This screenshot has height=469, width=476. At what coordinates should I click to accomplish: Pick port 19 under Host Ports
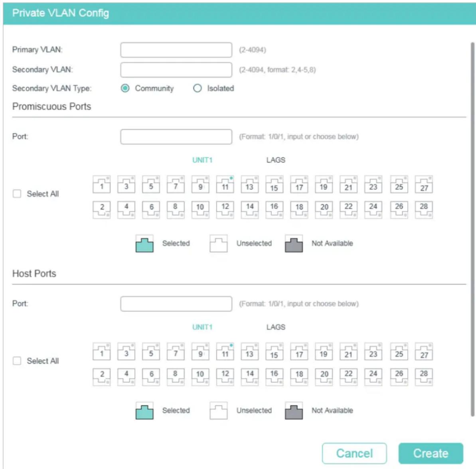pos(324,352)
